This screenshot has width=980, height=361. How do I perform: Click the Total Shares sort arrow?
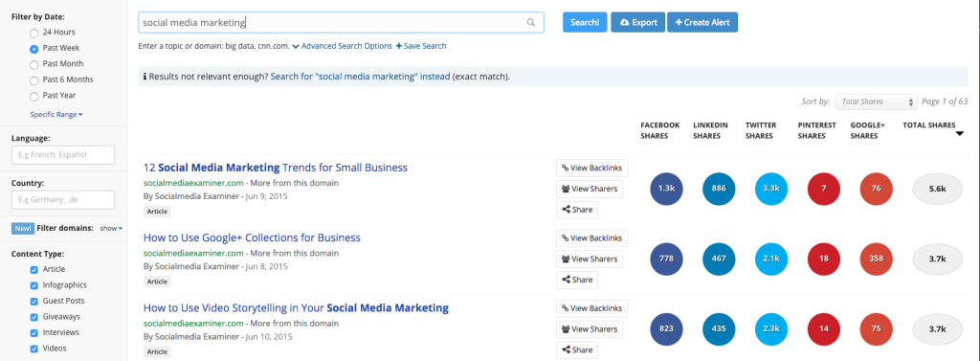[x=959, y=133]
